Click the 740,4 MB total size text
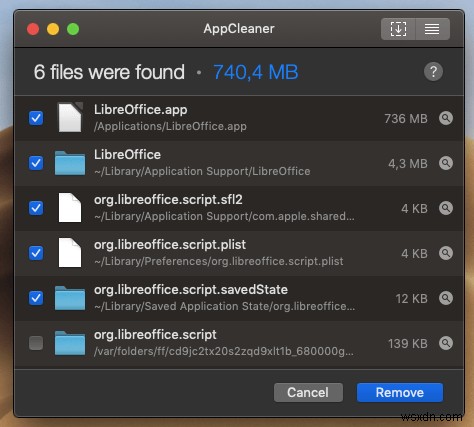Viewport: 474px width, 427px height. tap(256, 72)
